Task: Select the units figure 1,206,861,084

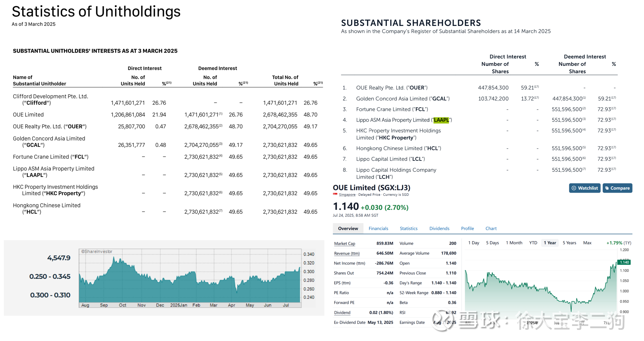Action: click(128, 115)
